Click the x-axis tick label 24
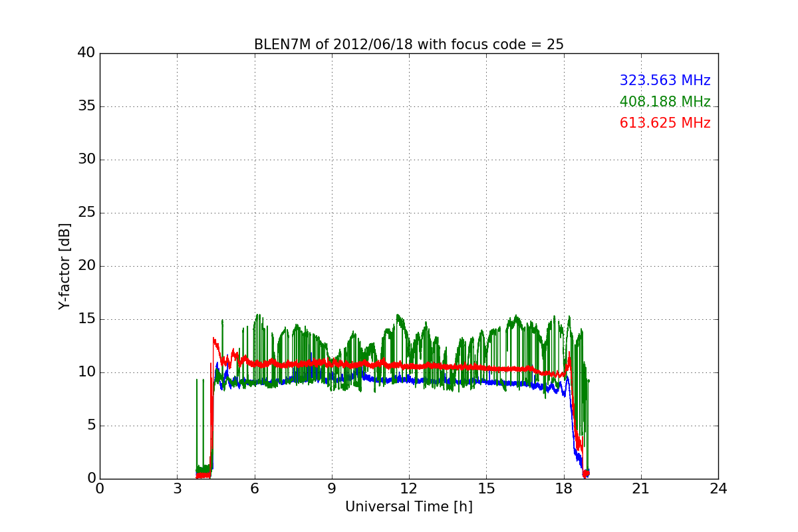Image resolution: width=798 pixels, height=532 pixels. [x=718, y=489]
